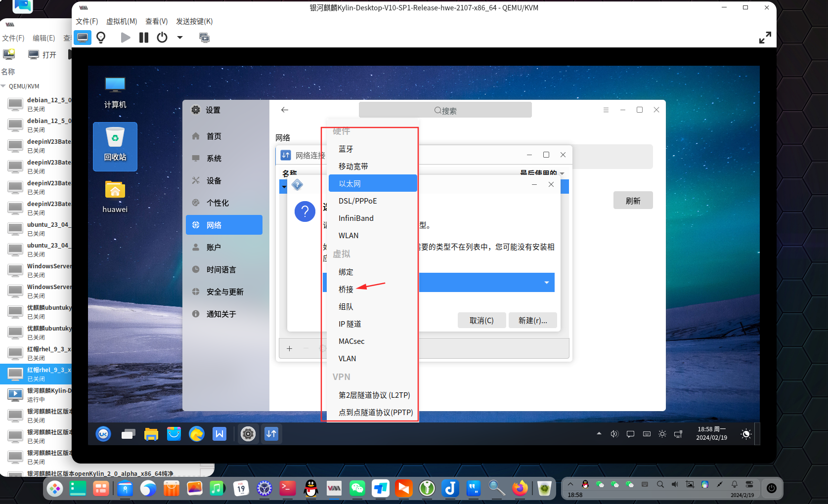Show the graphical console in the QEMU/KVM toolbar

click(83, 38)
